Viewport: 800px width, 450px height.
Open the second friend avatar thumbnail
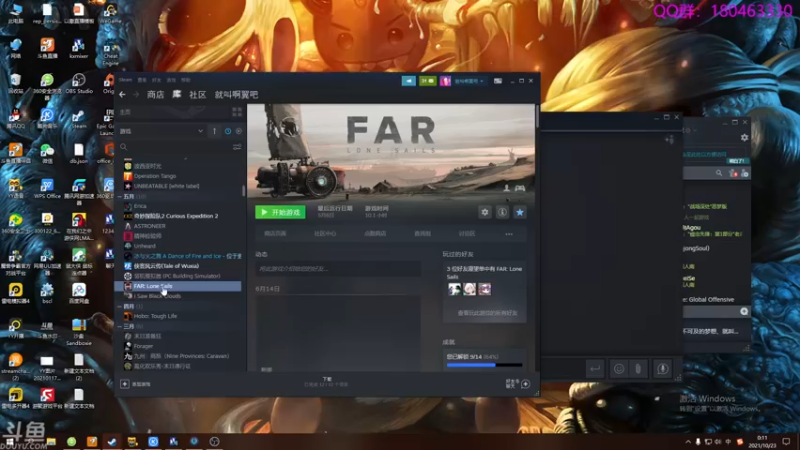(x=469, y=289)
